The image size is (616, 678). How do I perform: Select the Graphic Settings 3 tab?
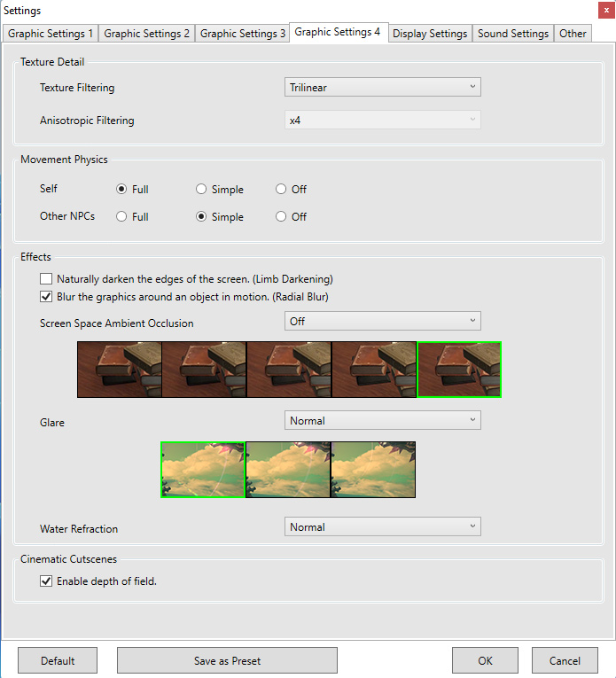click(243, 34)
